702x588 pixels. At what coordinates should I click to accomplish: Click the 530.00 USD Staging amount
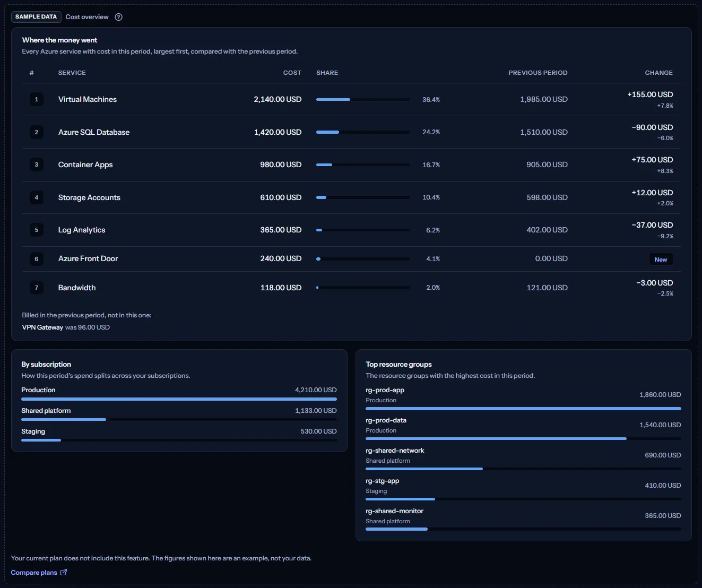(x=318, y=431)
